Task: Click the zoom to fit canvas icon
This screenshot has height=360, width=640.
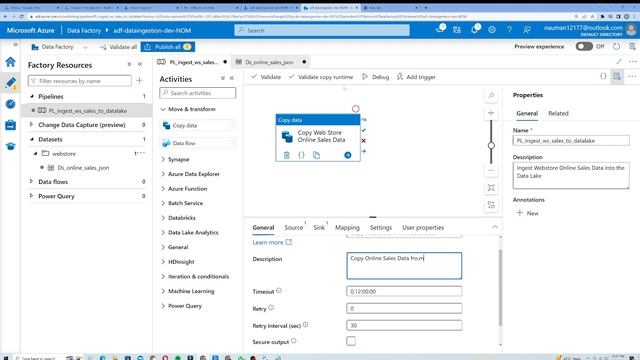Action: click(x=491, y=187)
